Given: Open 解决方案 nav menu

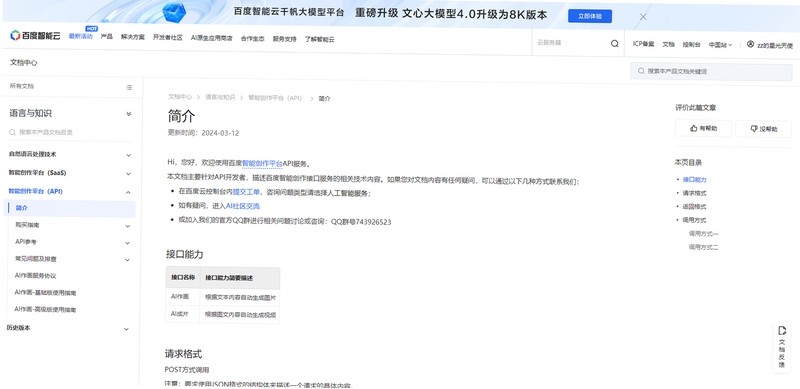Looking at the screenshot, I should pyautogui.click(x=133, y=38).
